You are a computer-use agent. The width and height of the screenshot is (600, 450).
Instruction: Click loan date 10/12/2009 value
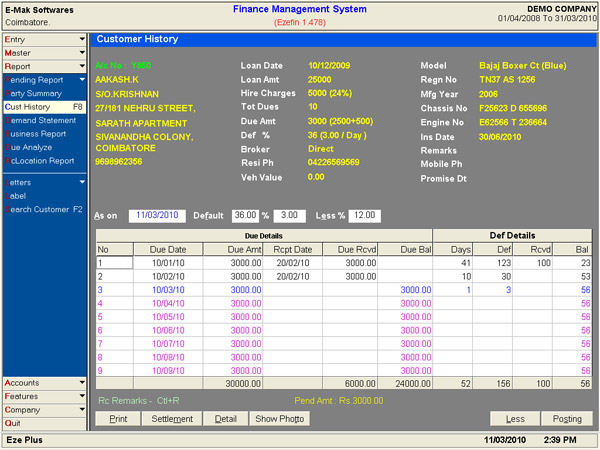329,65
